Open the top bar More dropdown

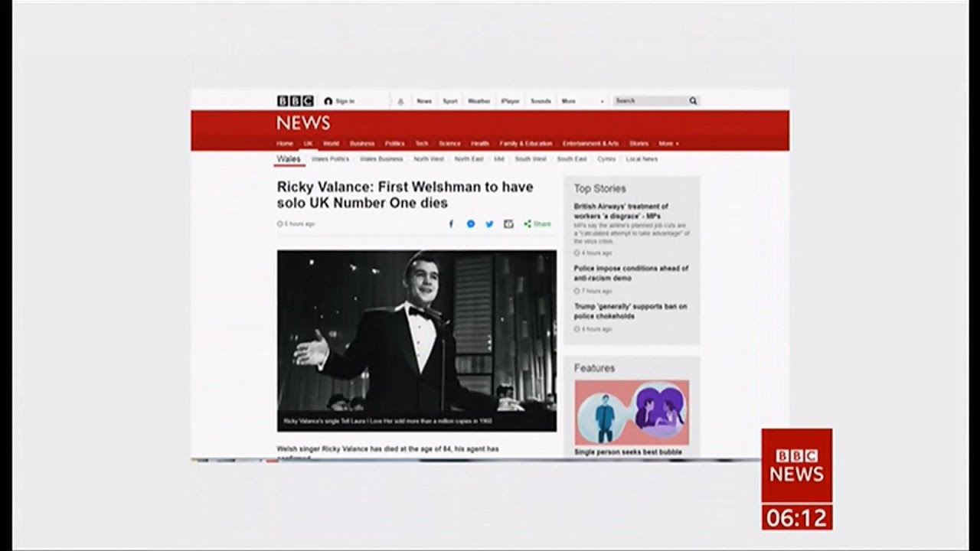point(583,101)
